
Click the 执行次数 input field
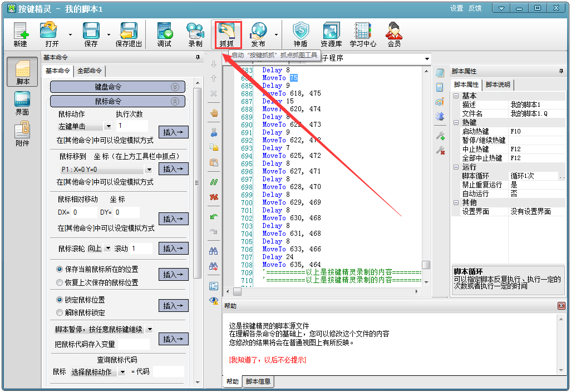132,126
